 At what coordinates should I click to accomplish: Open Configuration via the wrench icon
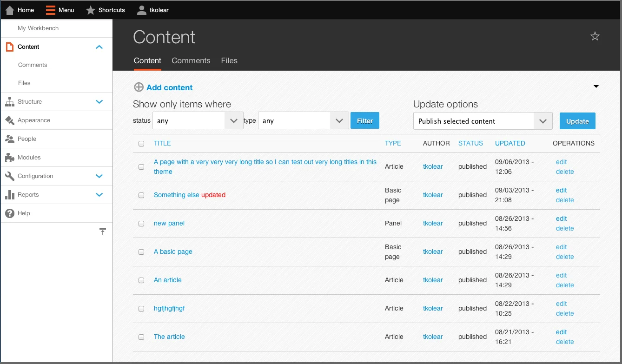[10, 176]
